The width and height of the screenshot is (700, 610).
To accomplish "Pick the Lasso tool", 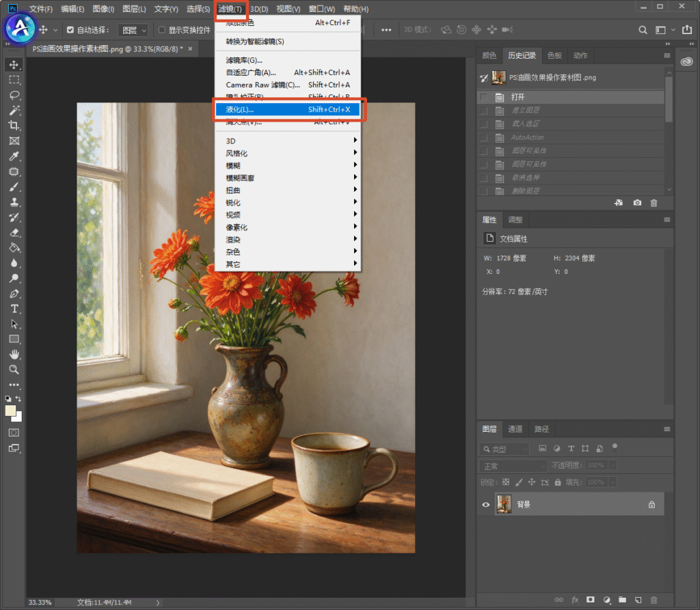I will pos(14,95).
